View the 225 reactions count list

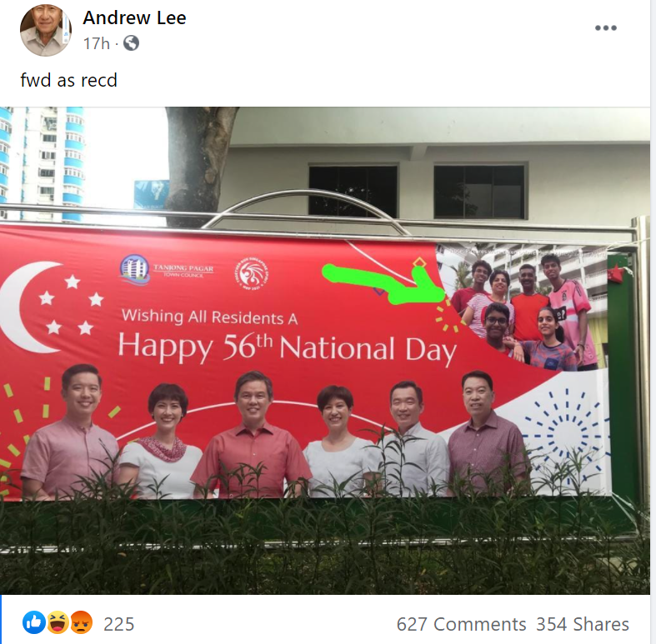[x=119, y=624]
